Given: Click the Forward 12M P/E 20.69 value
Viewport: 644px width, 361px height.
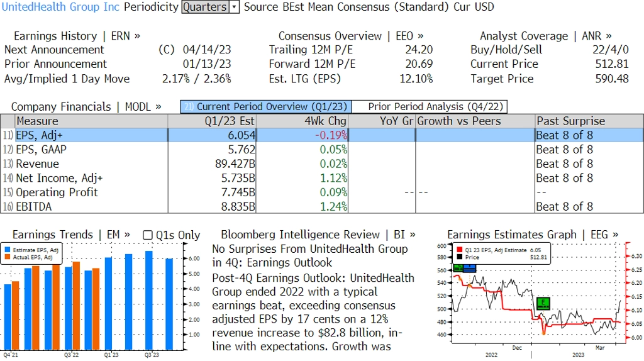Looking at the screenshot, I should (x=419, y=64).
